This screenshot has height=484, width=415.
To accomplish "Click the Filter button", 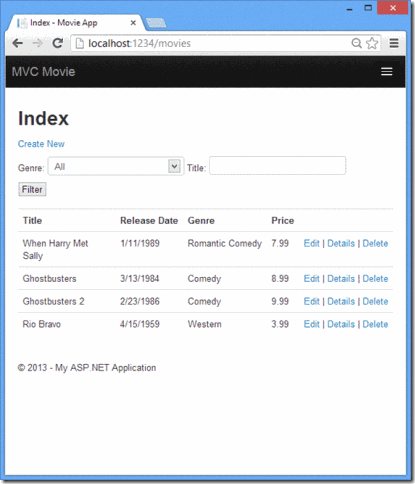I will [x=32, y=189].
